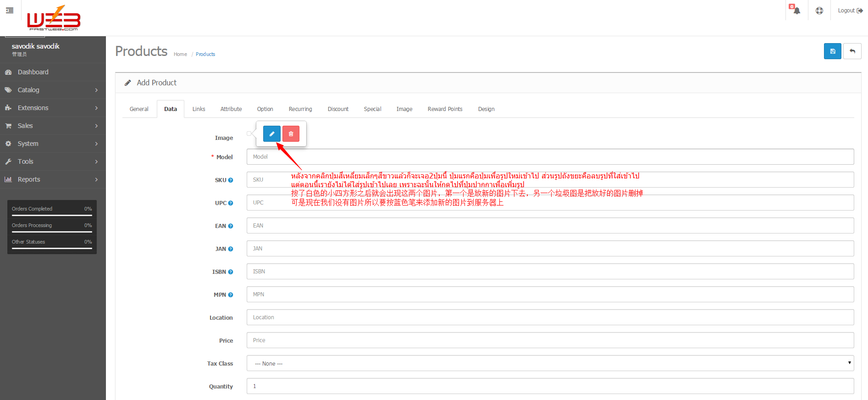Expand the Extensions menu chevron
Image resolution: width=868 pixels, height=400 pixels.
pyautogui.click(x=96, y=108)
